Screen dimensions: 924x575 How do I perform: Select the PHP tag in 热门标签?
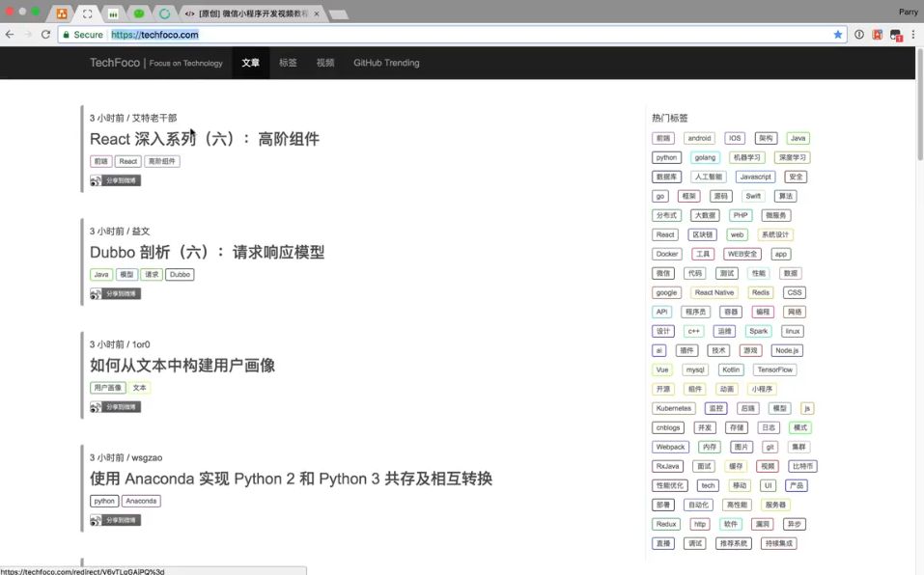pos(741,215)
